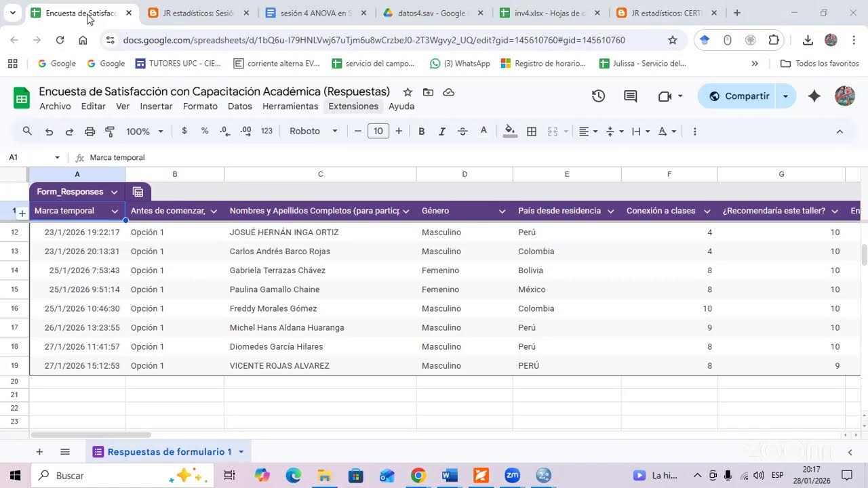Click the search menus magnifier icon
The width and height of the screenshot is (868, 488).
27,131
